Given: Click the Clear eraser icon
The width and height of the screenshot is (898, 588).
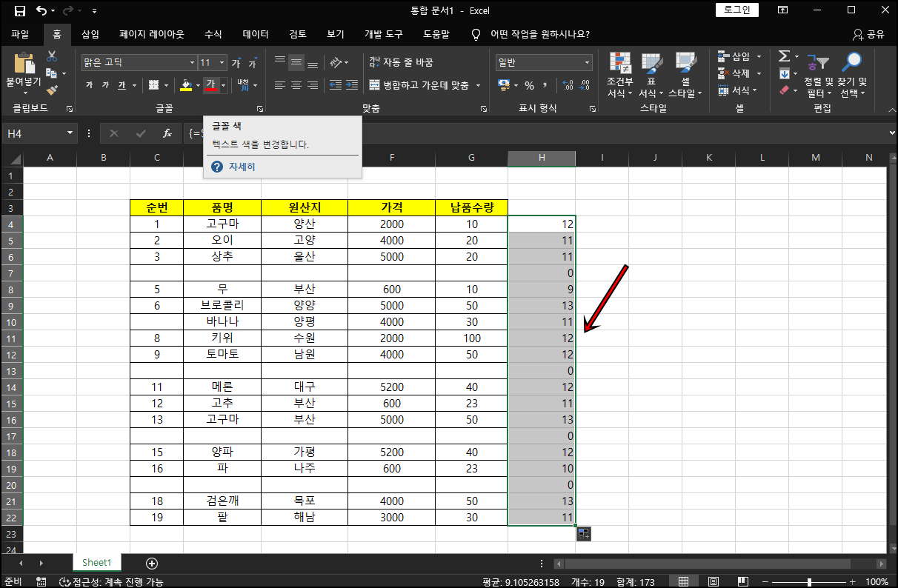Looking at the screenshot, I should pyautogui.click(x=784, y=90).
